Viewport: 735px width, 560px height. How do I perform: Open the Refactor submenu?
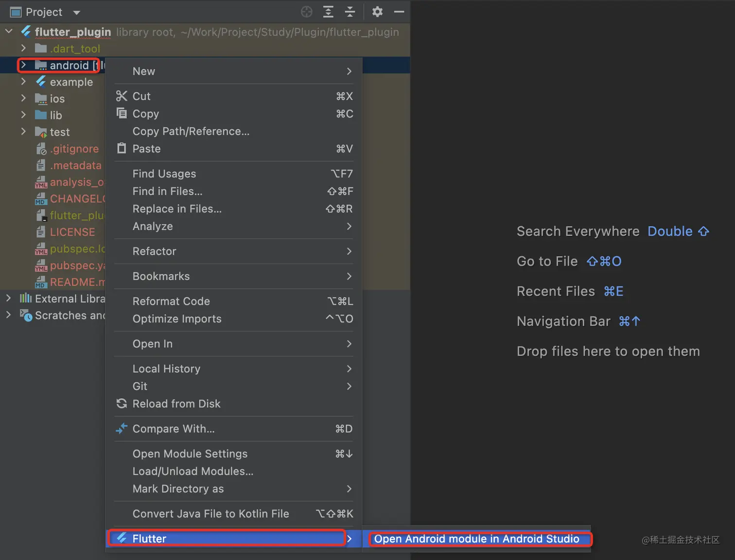tap(234, 251)
